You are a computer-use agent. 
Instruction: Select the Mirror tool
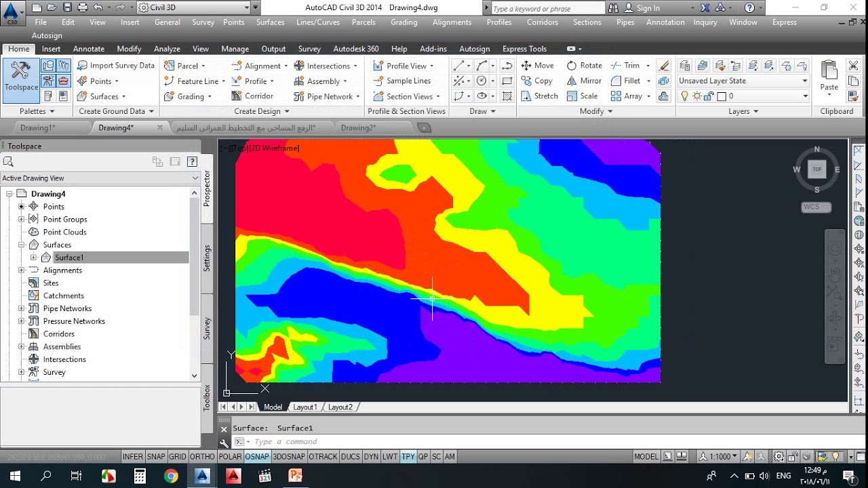[x=584, y=81]
